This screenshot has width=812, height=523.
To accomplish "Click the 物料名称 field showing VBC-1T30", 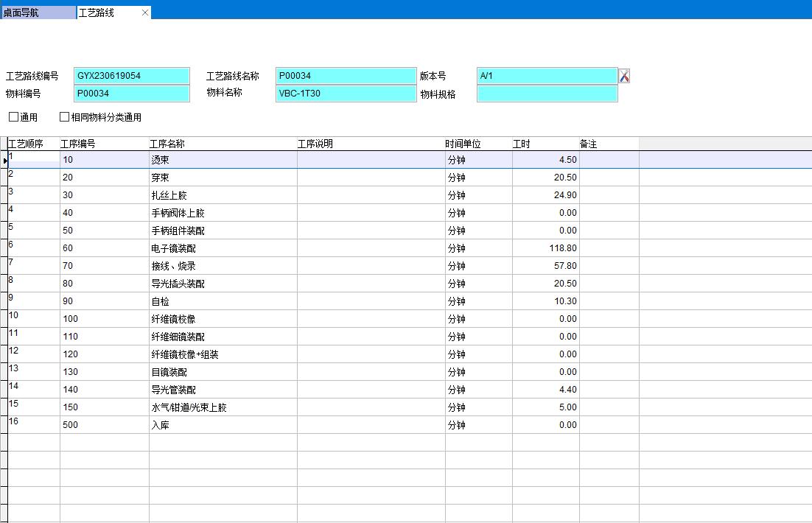I will pyautogui.click(x=346, y=94).
